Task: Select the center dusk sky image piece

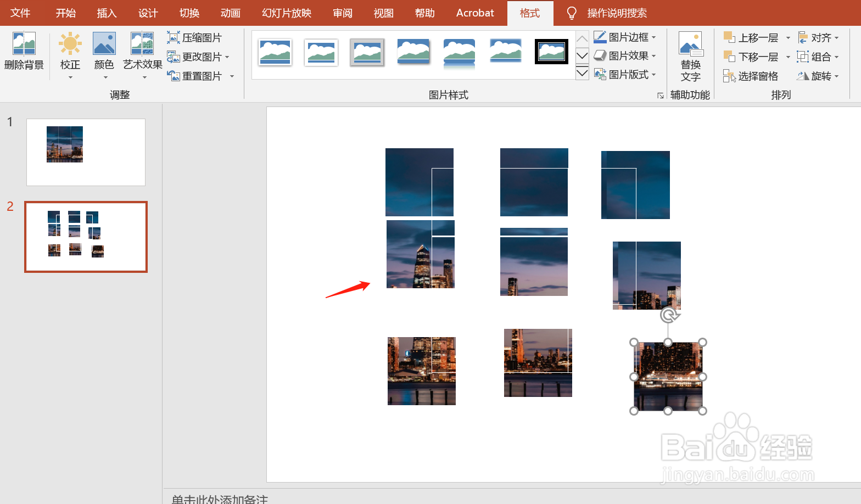Action: coord(534,262)
